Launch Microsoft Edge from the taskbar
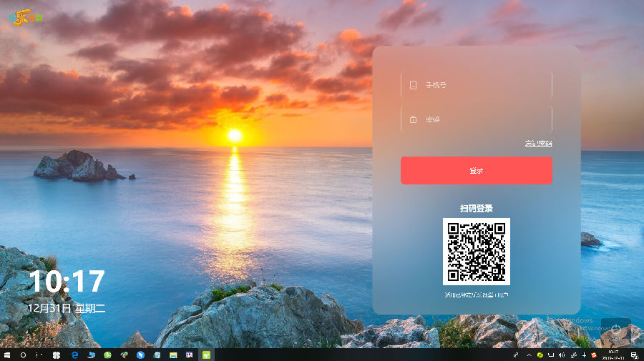The image size is (644, 361). 74,355
